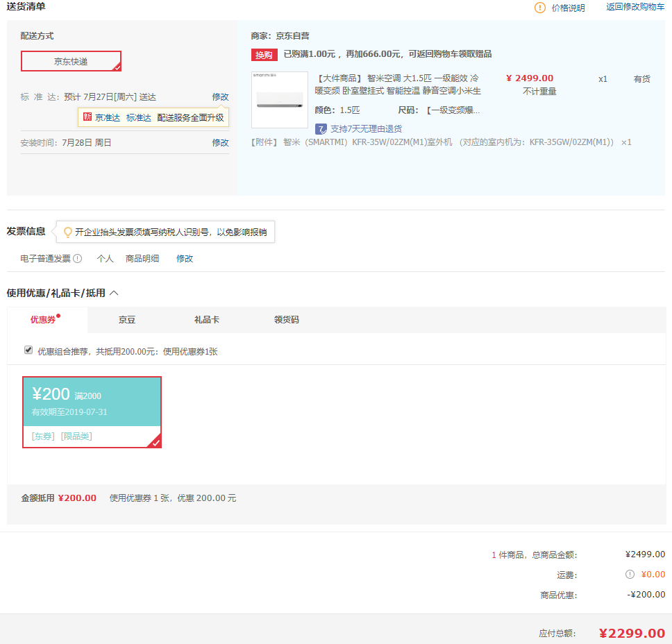The width and height of the screenshot is (672, 644).
Task: Click the 7-day return badge icon
Action: point(321,129)
